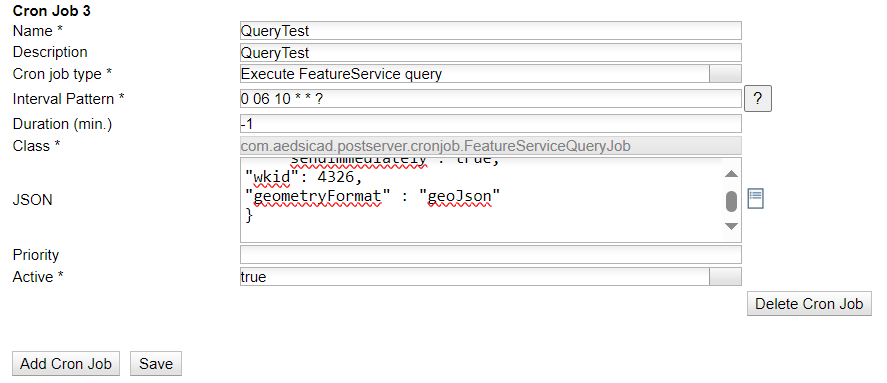Screen dimensions: 887x383
Task: Focus the Duration (min.) input field
Action: [x=490, y=123]
